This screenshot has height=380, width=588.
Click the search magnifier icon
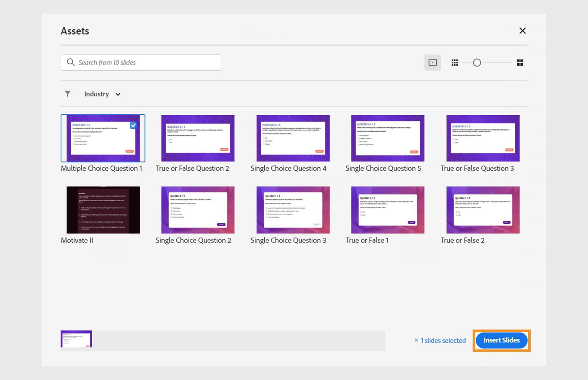point(71,62)
